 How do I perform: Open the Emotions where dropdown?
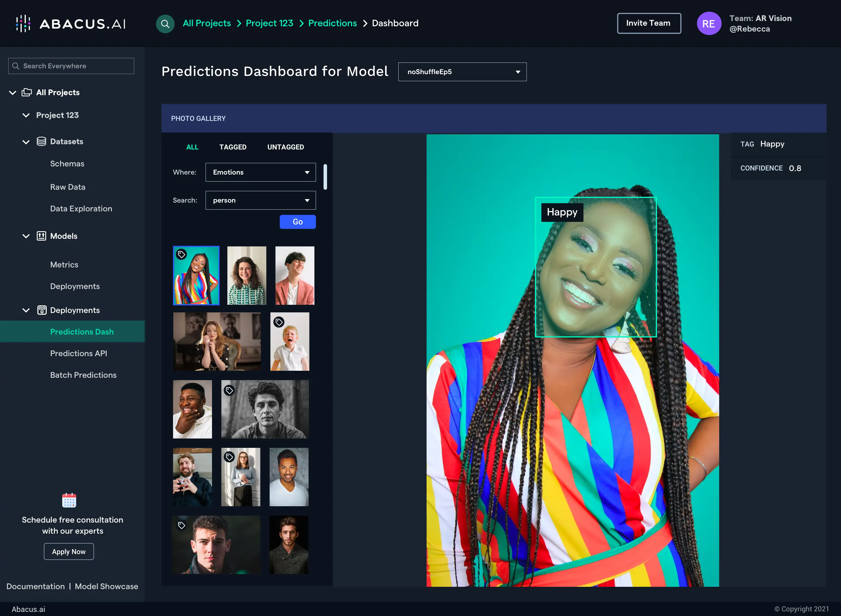260,172
